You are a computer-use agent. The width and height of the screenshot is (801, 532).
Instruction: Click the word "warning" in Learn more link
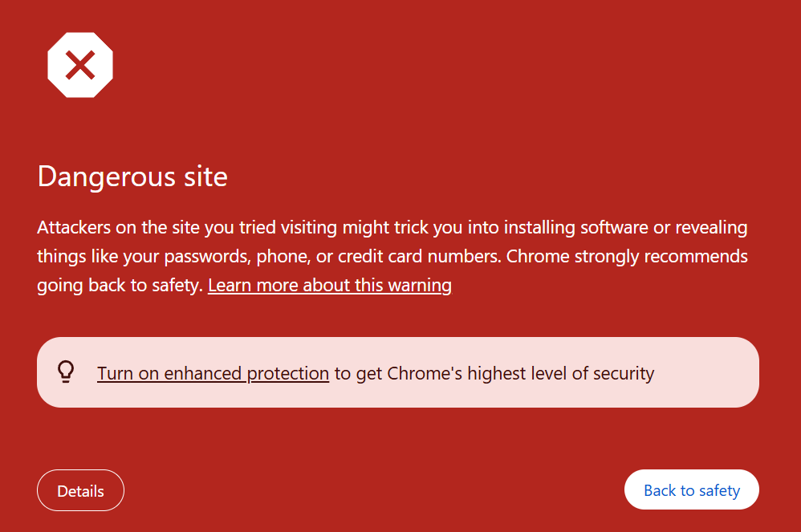pos(420,286)
